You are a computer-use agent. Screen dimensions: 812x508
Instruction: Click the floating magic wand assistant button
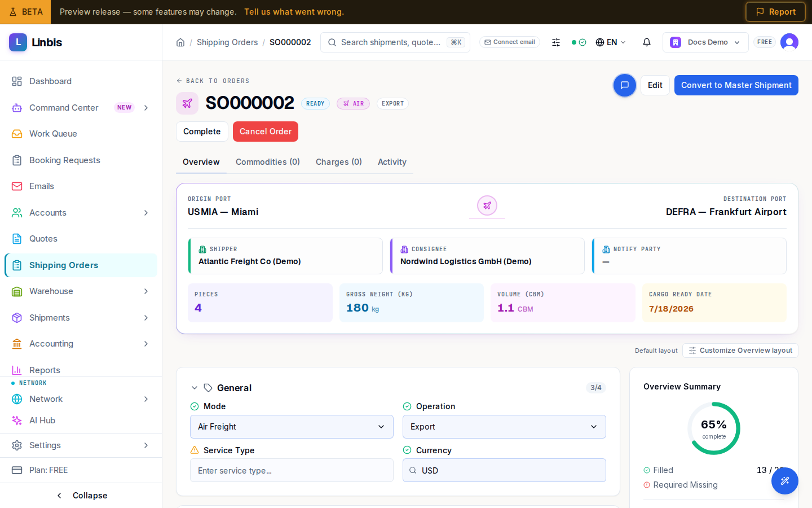(x=785, y=481)
